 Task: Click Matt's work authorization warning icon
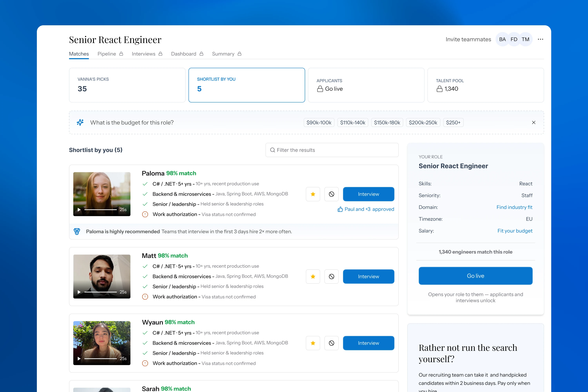pyautogui.click(x=145, y=297)
